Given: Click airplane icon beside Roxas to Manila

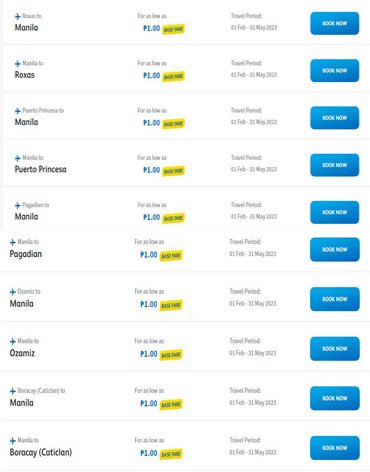Looking at the screenshot, I should (x=18, y=16).
